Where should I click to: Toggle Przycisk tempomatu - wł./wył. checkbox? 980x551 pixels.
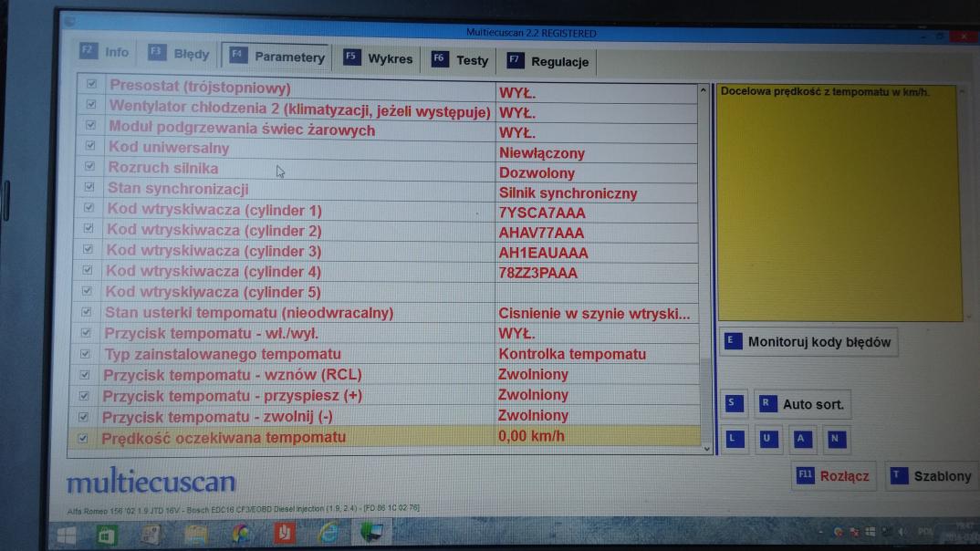[x=86, y=333]
